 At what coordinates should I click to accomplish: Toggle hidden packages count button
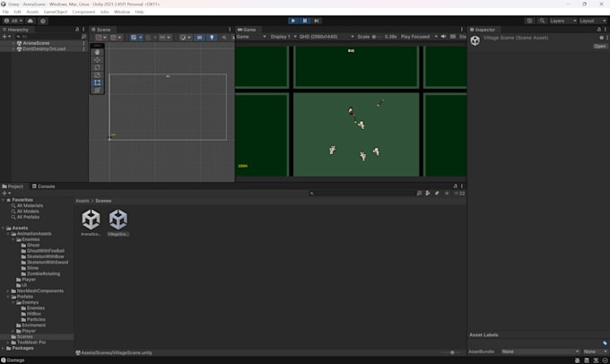pos(459,194)
